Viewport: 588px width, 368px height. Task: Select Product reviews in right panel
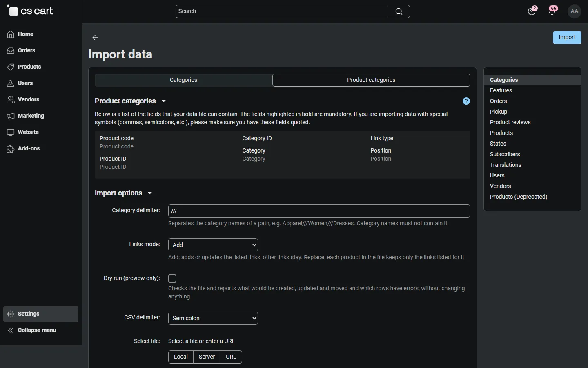click(x=510, y=122)
